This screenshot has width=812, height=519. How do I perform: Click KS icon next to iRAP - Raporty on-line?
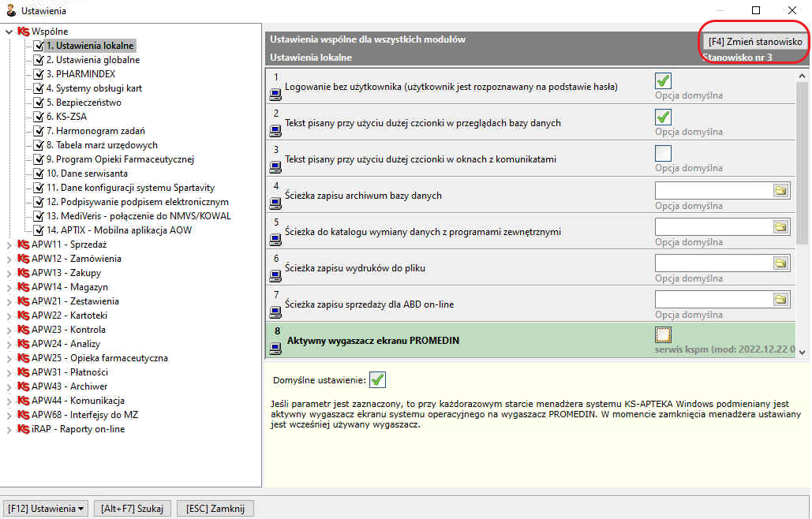(24, 429)
